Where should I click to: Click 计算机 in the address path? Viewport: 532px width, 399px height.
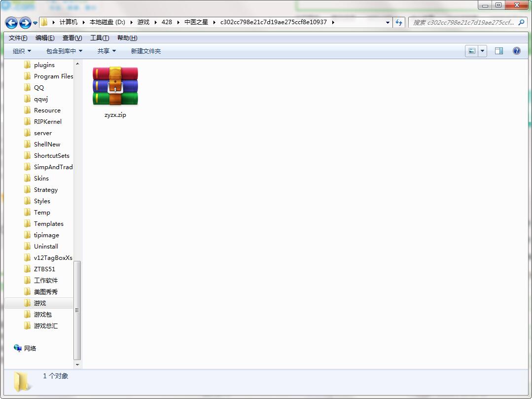pos(69,22)
